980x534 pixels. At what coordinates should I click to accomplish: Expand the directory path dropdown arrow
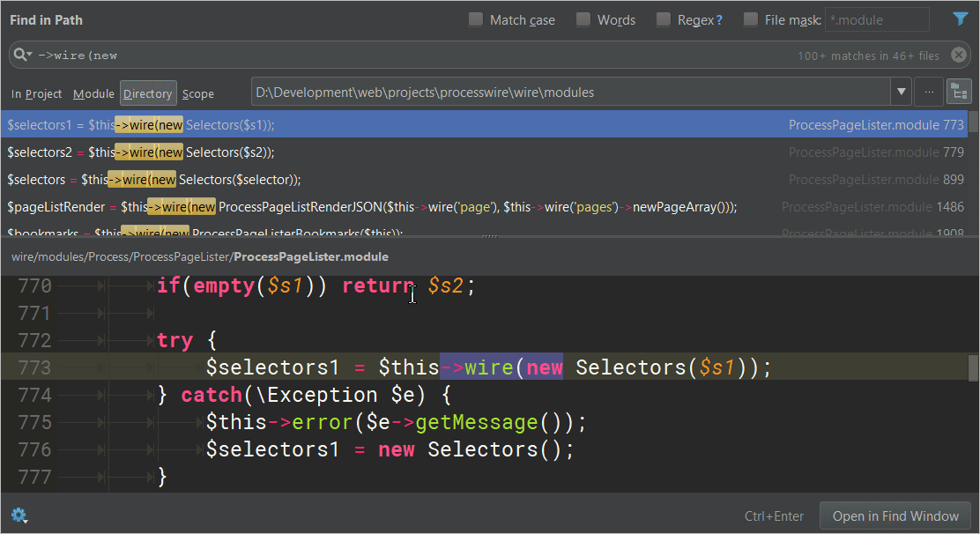click(901, 92)
